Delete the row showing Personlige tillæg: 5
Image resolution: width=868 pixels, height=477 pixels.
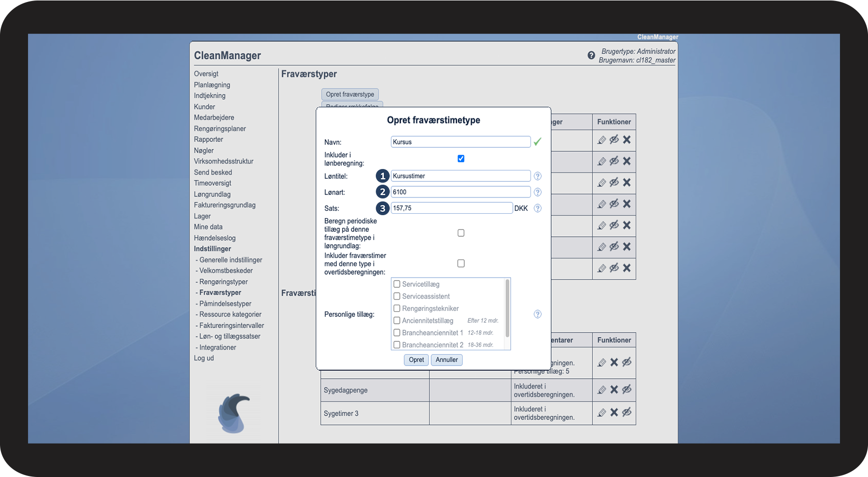pyautogui.click(x=614, y=363)
